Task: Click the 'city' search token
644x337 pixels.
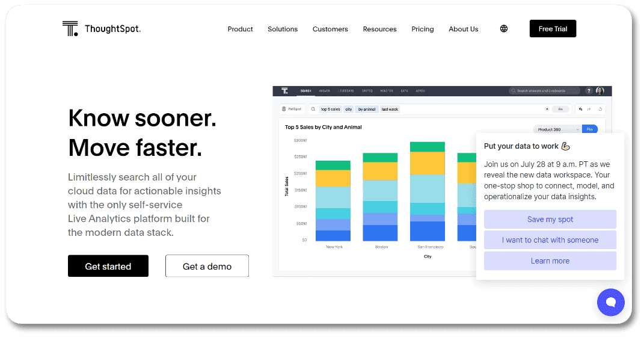Action: click(x=348, y=110)
